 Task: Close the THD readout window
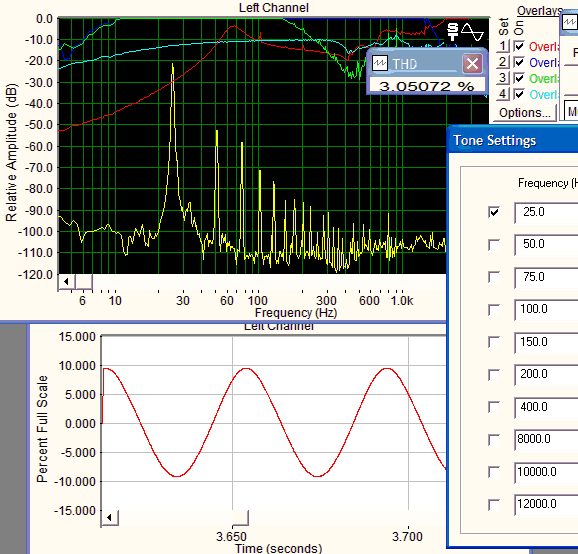(472, 64)
